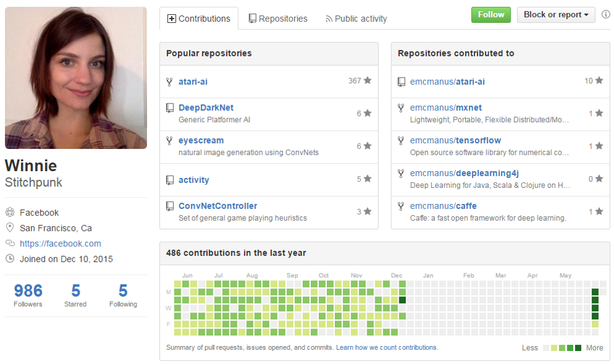Open the Block or report dropdown
Image resolution: width=614 pixels, height=364 pixels.
tap(556, 15)
